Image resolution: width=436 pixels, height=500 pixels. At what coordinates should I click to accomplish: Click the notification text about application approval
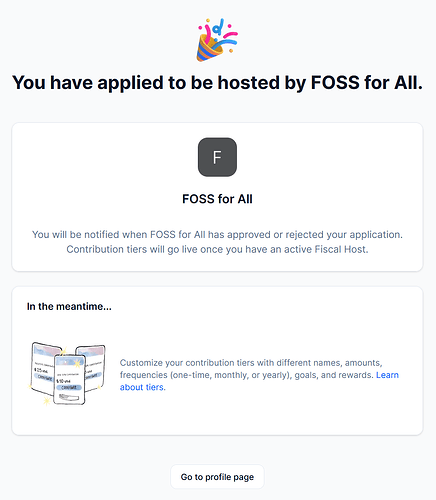217,235
